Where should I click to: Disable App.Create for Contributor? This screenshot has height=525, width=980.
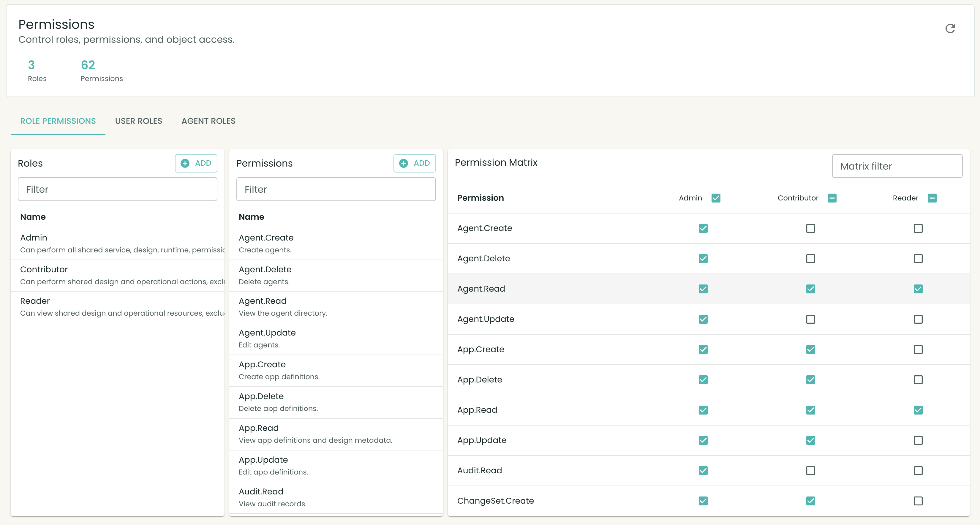pos(810,349)
